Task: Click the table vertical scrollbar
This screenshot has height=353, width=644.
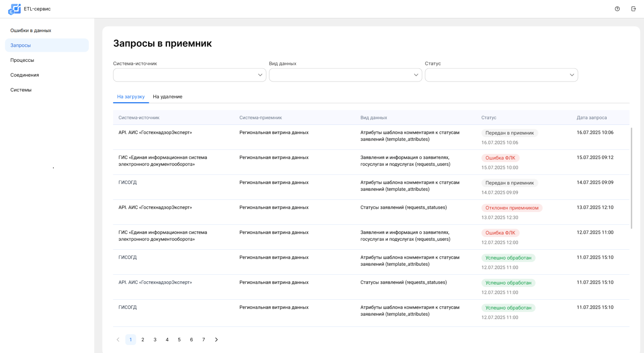Action: (x=631, y=178)
